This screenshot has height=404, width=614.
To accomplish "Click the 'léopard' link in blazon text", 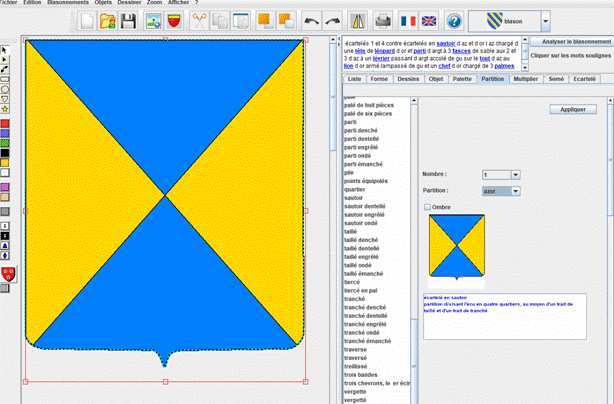I will tap(384, 51).
